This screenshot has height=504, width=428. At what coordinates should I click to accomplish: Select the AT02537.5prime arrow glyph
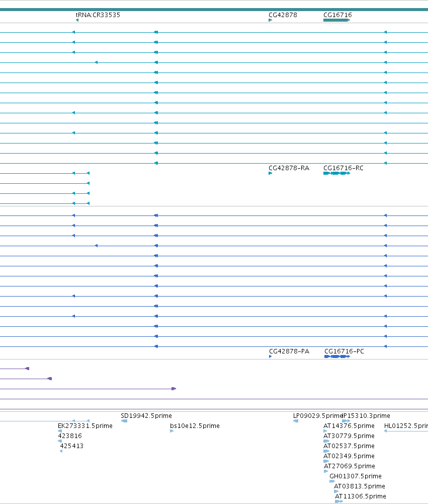point(326,451)
